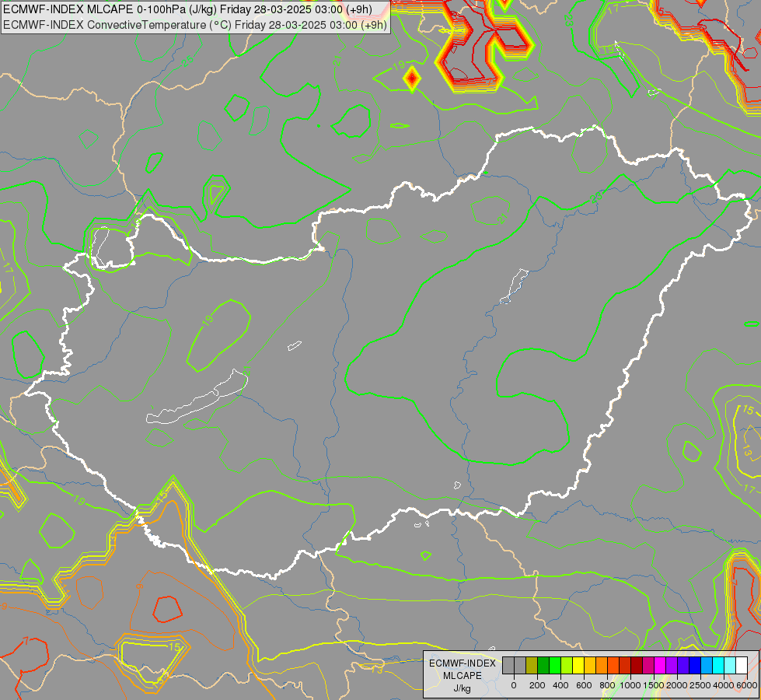The image size is (761, 700).
Task: Click the legend value 400
Action: [x=560, y=685]
